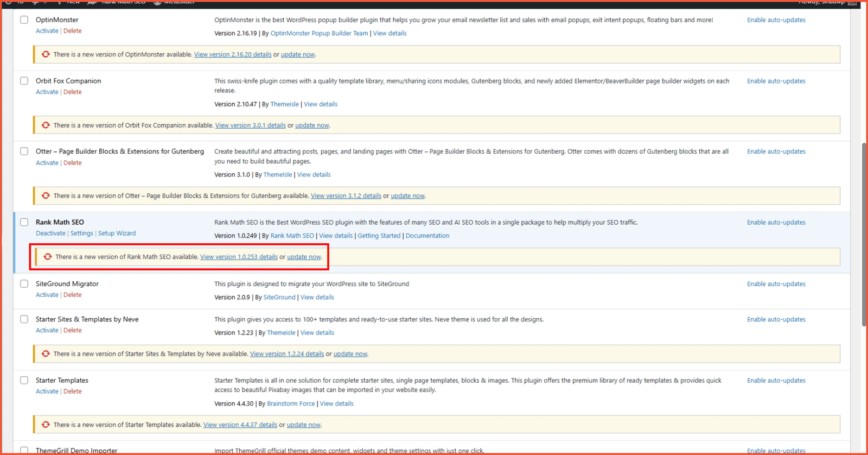The image size is (868, 455).
Task: Delete Starter Sites & Templates by Neve
Action: click(x=73, y=330)
